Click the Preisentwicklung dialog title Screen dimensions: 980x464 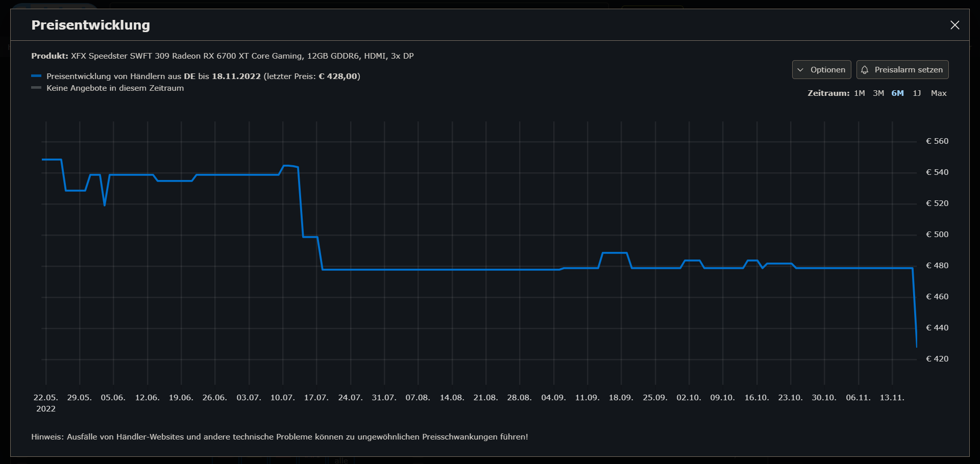(x=91, y=25)
